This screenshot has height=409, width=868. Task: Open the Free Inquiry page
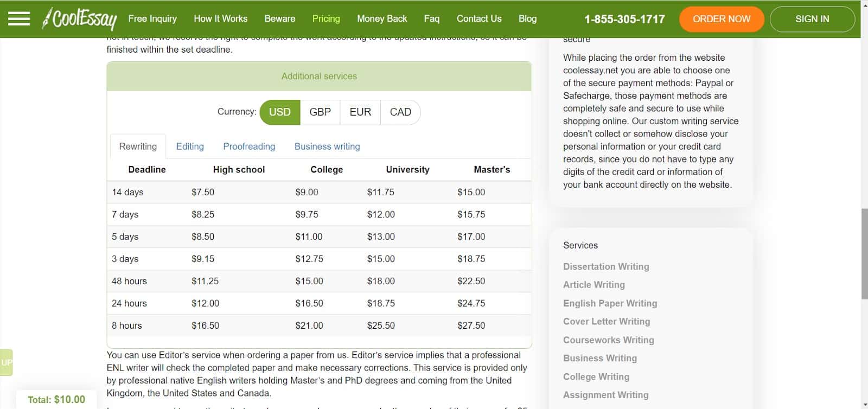click(x=152, y=18)
